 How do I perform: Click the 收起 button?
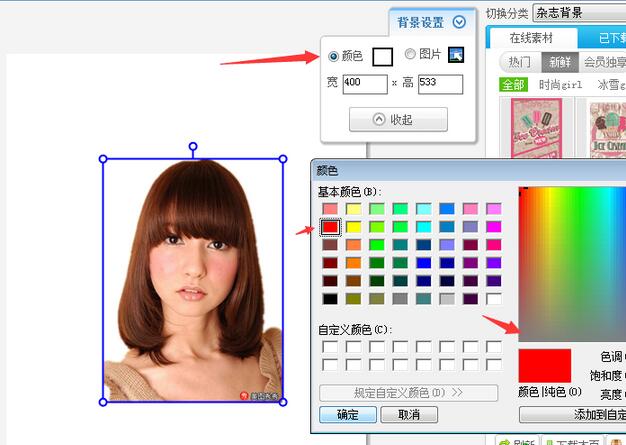click(398, 119)
